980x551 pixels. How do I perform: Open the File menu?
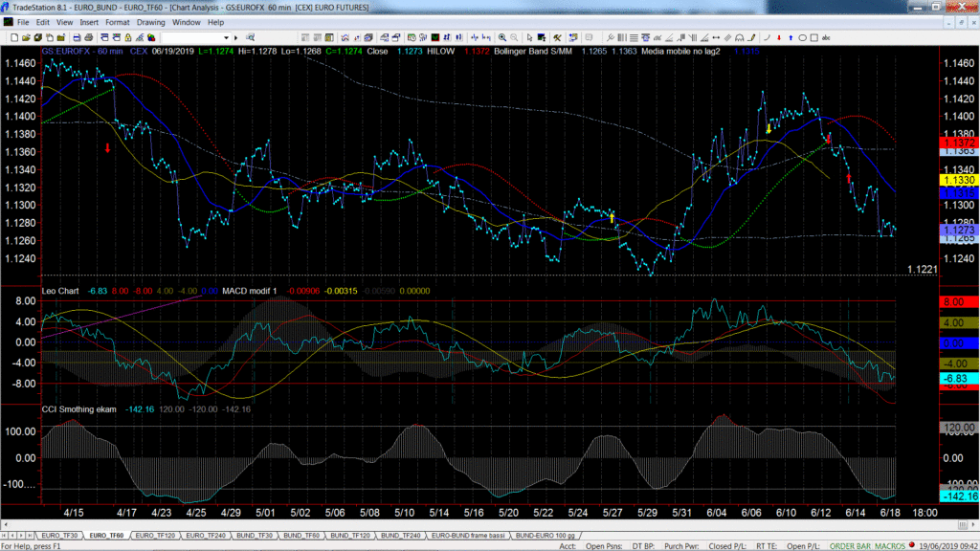click(23, 23)
